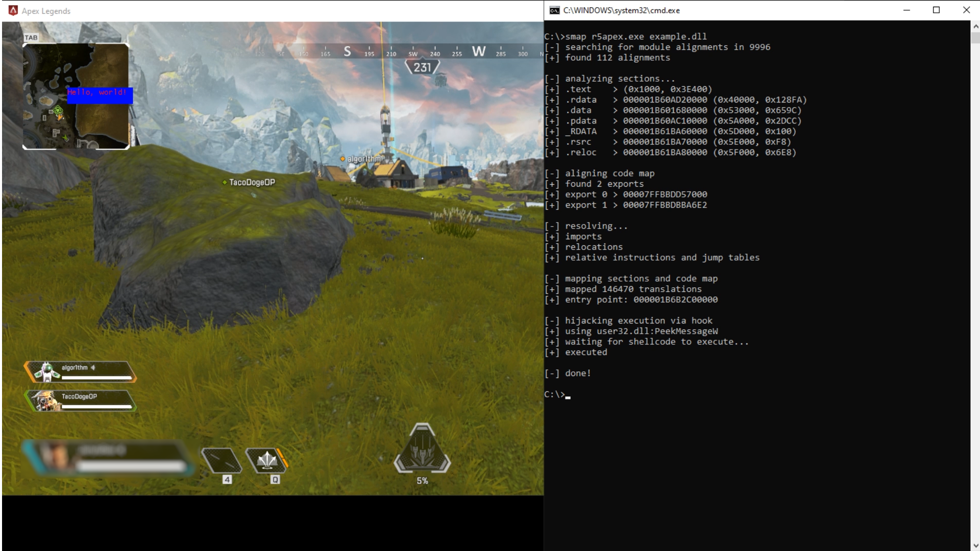Click the green player marker on minimap
Screen dimensions: 980x551
tap(58, 110)
